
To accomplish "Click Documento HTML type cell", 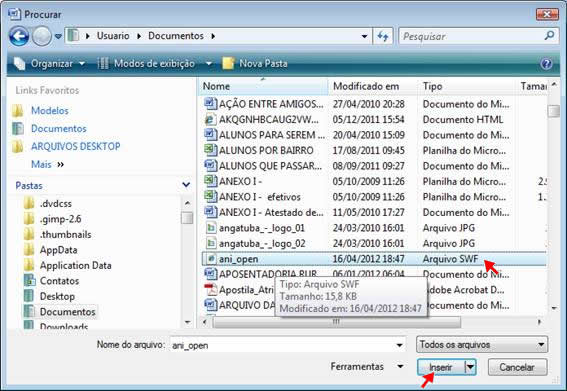I will pyautogui.click(x=463, y=119).
